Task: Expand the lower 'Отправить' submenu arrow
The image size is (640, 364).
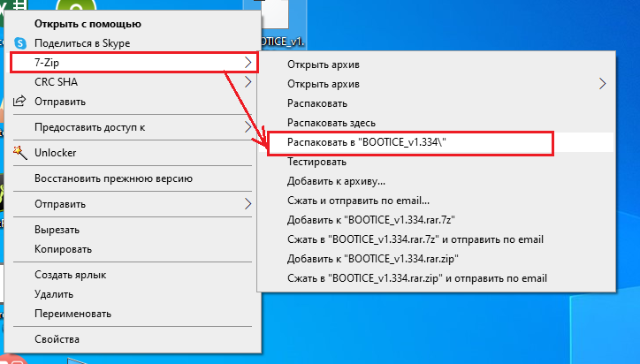Action: (x=248, y=203)
